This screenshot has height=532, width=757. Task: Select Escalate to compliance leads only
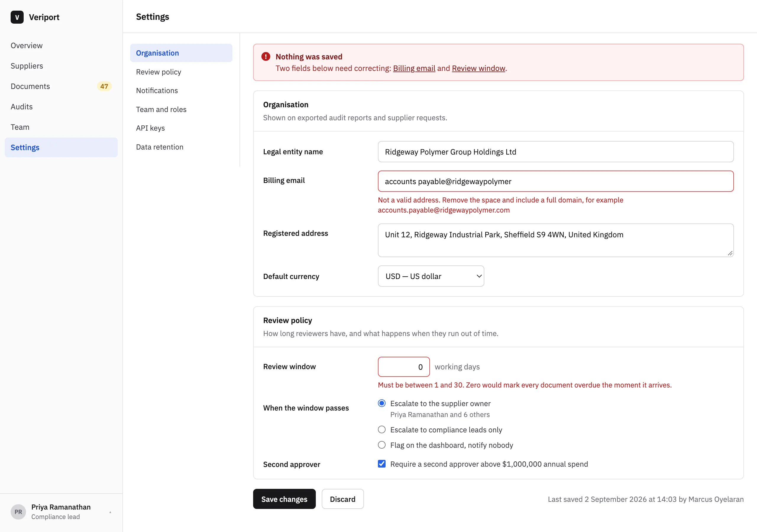(382, 429)
